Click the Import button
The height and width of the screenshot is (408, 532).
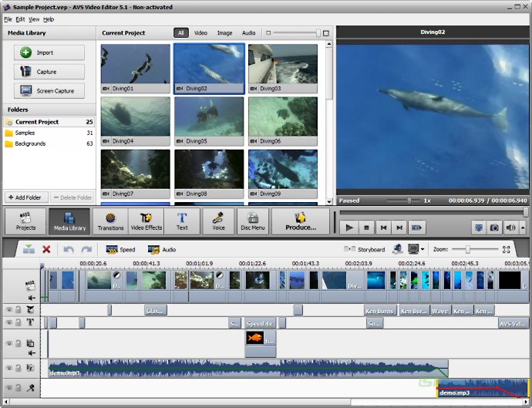click(x=49, y=52)
